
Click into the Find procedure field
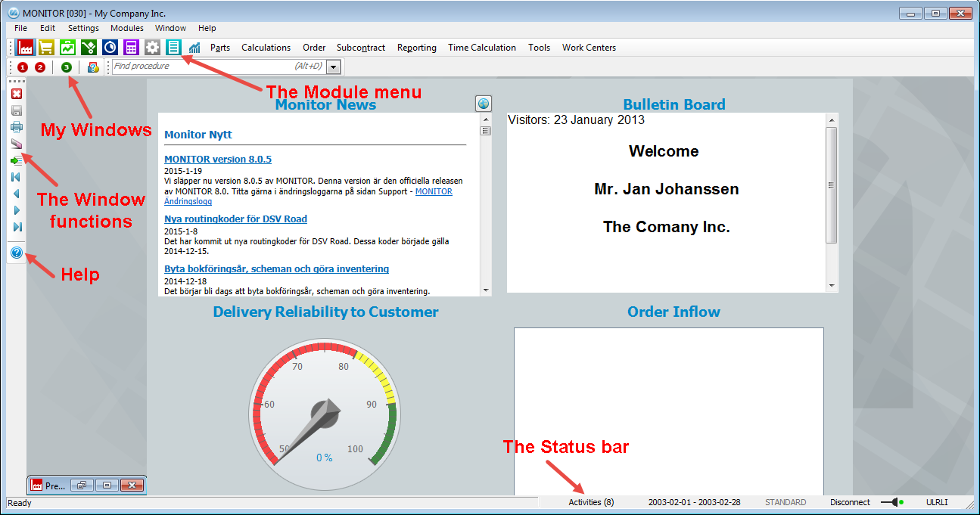pos(219,67)
